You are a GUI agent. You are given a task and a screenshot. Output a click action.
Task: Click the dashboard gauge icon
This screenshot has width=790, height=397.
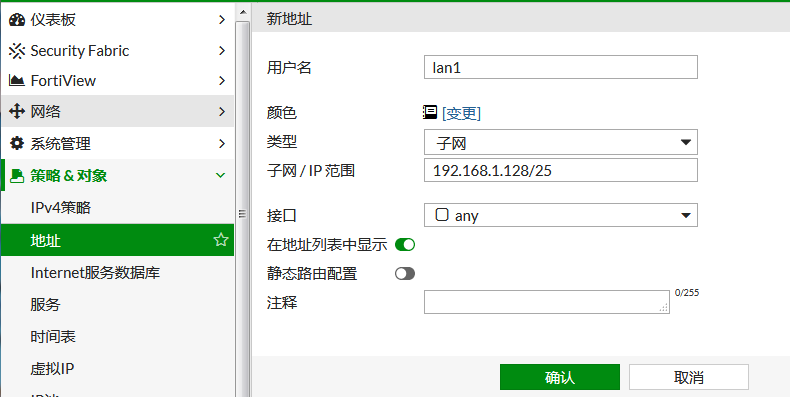point(17,20)
